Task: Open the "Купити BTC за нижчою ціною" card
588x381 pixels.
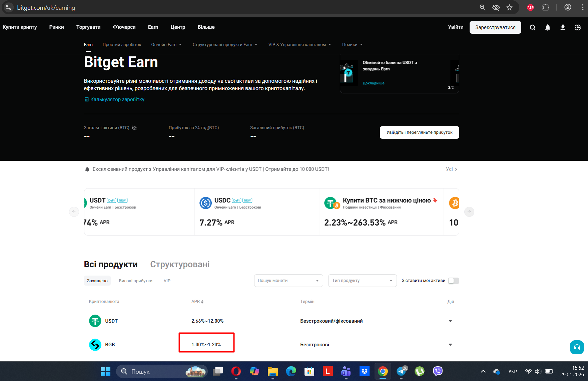Action: 381,212
